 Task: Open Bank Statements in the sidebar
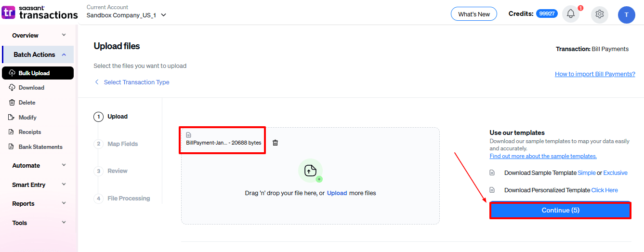point(40,147)
